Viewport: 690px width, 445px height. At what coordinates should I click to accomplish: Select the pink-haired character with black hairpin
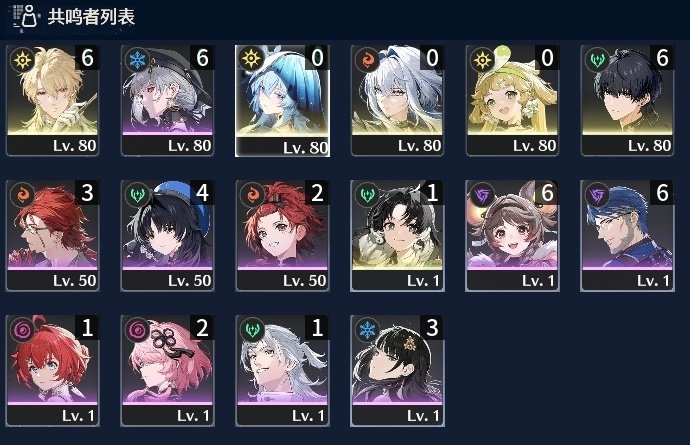coord(167,371)
